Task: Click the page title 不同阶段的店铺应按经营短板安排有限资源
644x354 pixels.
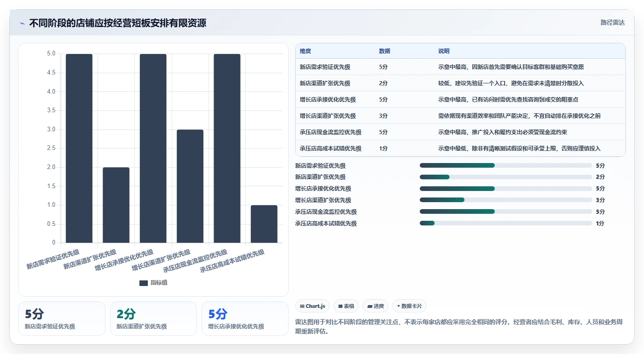Action: point(118,23)
